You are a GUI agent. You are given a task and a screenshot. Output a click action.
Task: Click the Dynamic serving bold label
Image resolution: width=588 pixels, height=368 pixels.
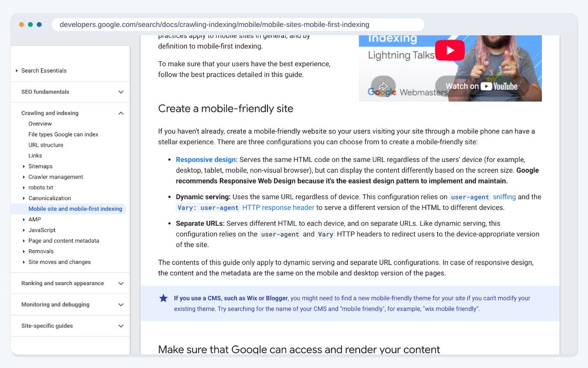point(203,197)
